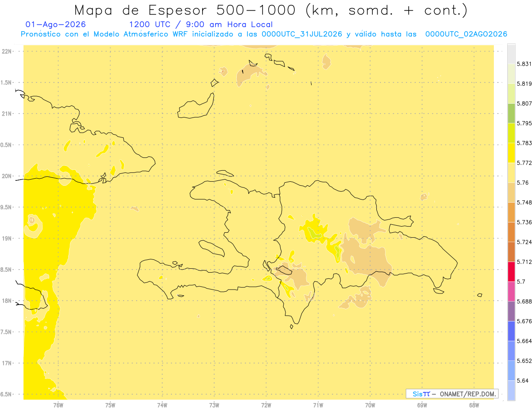
Task: Click the '74W' longitude label
Action: [x=162, y=405]
